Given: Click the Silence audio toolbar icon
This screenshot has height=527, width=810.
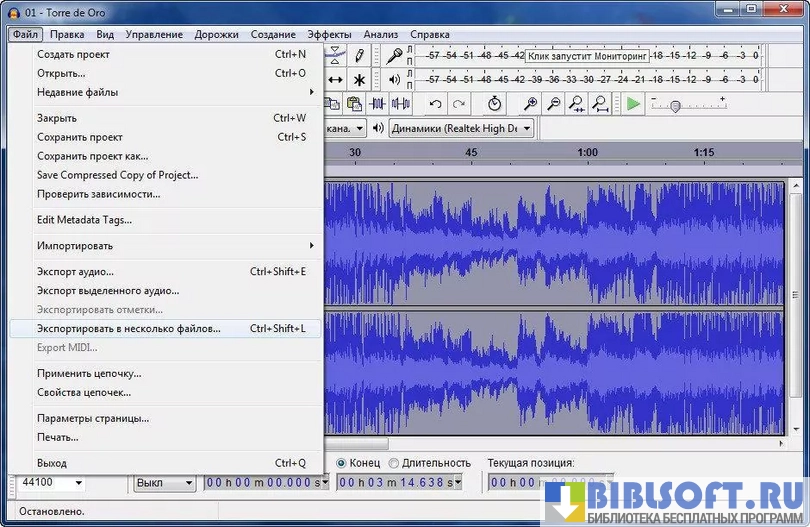Looking at the screenshot, I should (401, 104).
